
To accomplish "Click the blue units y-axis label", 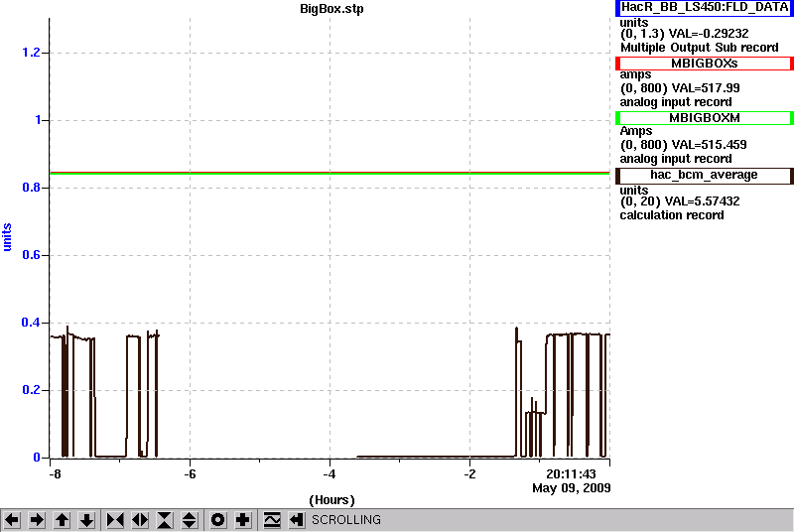I will 7,237.
